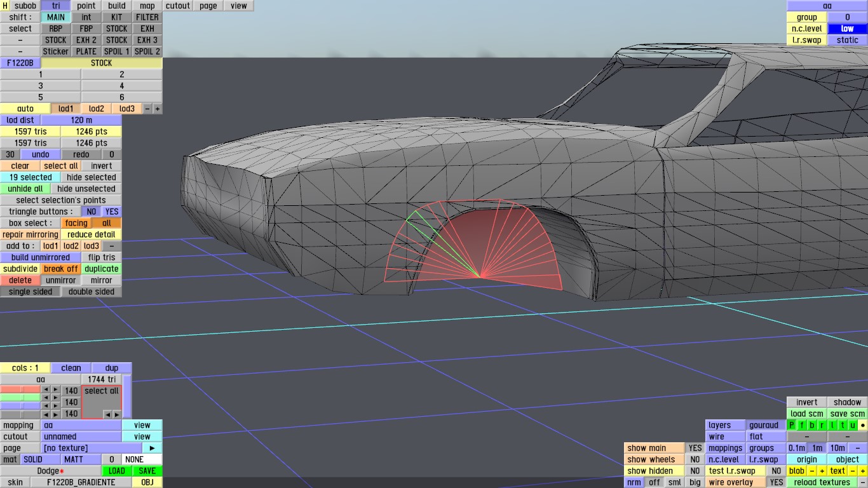Select the t top view button

843,425
